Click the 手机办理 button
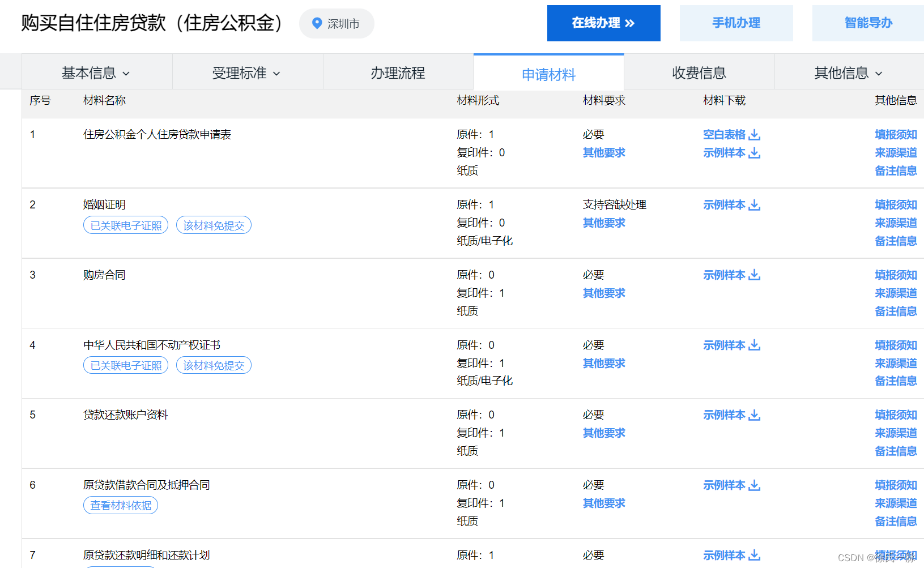924x568 pixels. pyautogui.click(x=736, y=23)
